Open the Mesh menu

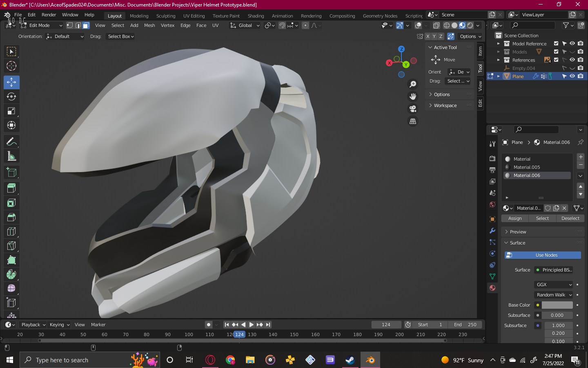tap(149, 25)
